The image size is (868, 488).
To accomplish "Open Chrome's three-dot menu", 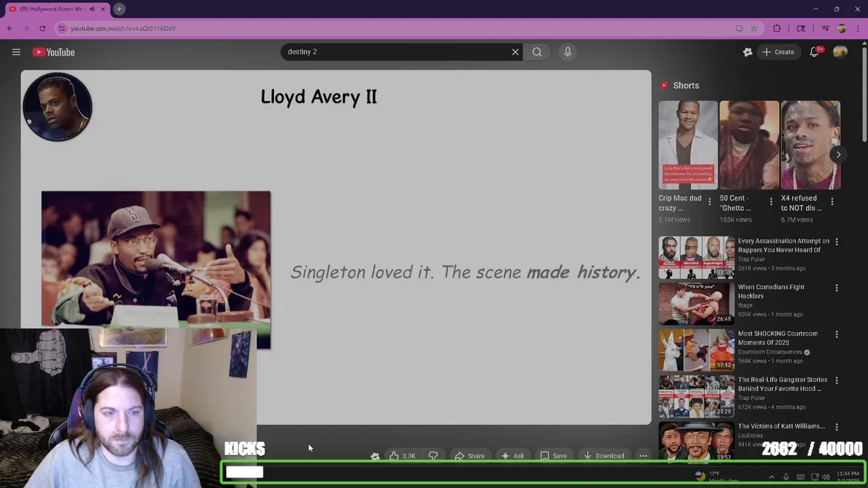I will pyautogui.click(x=858, y=28).
